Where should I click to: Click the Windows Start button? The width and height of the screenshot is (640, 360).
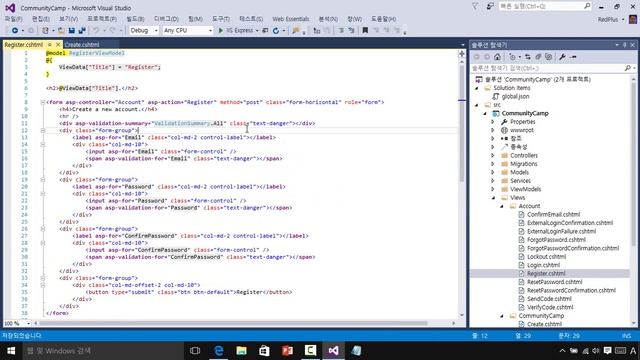(x=11, y=351)
